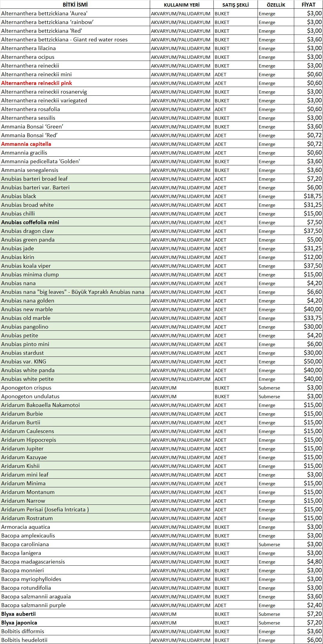Click the Bolbitis heudelotii name cell
This screenshot has height=644, width=323.
click(x=24, y=640)
